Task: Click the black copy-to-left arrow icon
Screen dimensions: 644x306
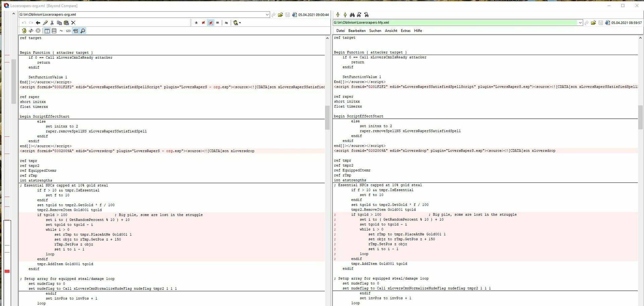Action: pyautogui.click(x=38, y=23)
